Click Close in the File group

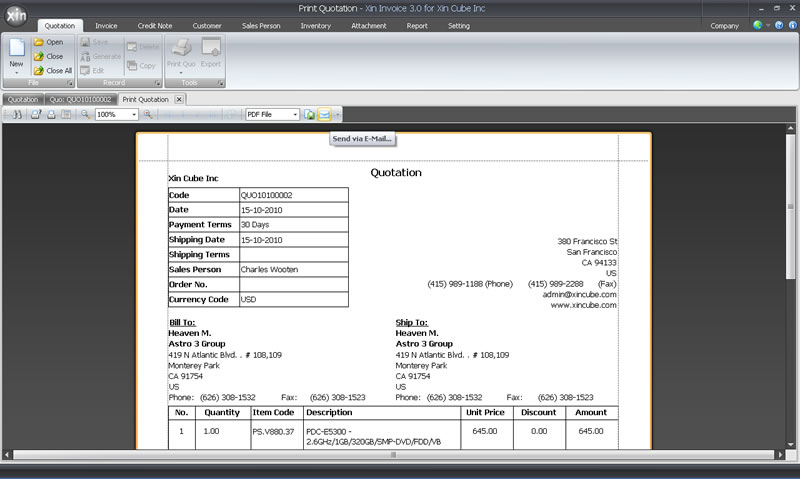point(49,56)
